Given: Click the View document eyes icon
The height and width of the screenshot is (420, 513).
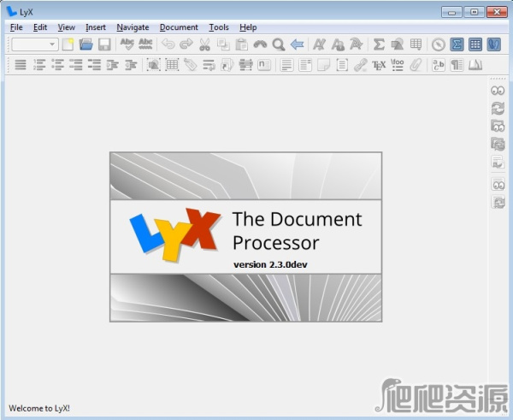Looking at the screenshot, I should [498, 91].
